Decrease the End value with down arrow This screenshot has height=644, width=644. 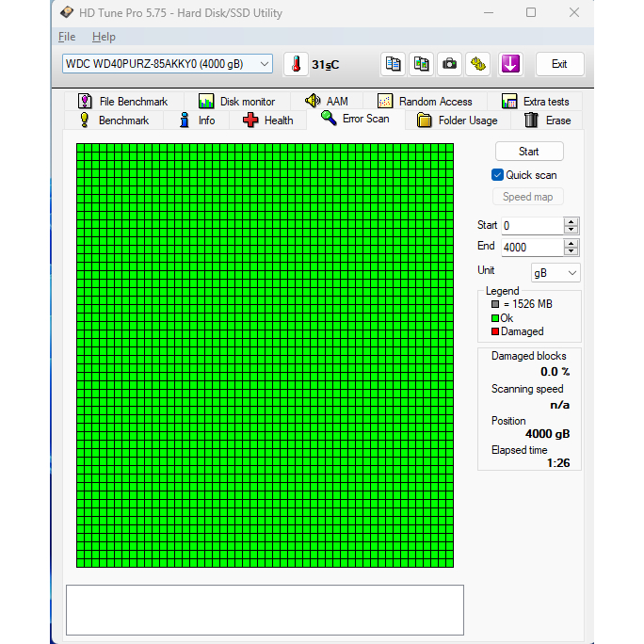tap(571, 251)
